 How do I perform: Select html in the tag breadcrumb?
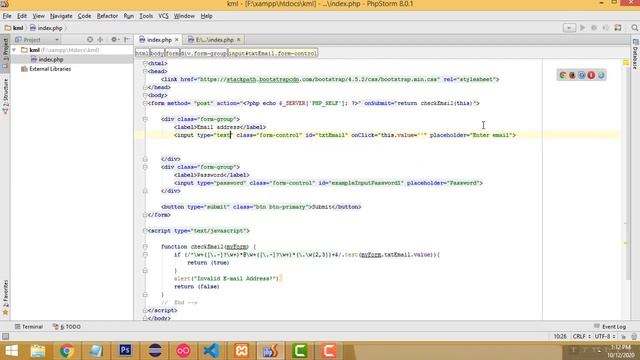click(x=142, y=53)
